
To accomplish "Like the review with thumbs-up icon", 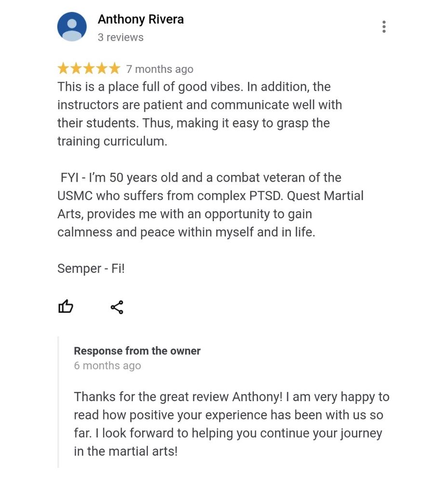I will point(66,307).
